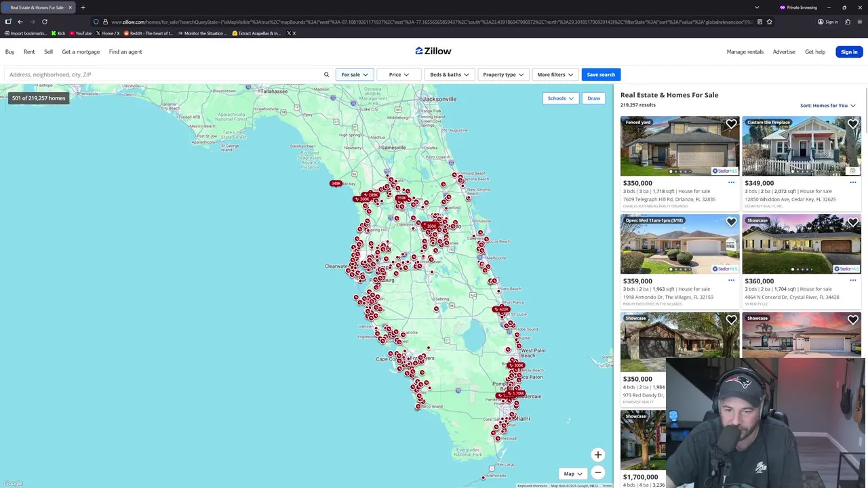
Task: Favorite the unpriced sixth Showcase card heart
Action: pos(852,320)
